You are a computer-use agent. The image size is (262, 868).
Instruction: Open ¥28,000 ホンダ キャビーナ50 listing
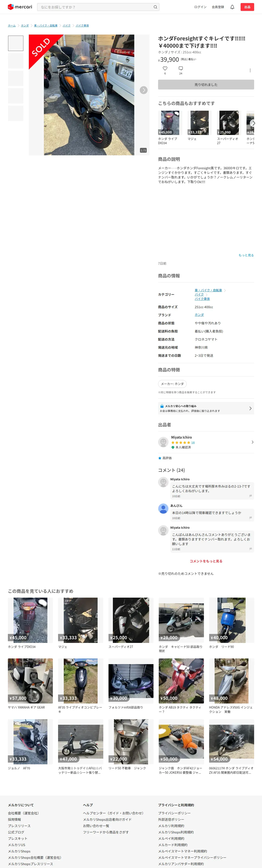pyautogui.click(x=181, y=626)
